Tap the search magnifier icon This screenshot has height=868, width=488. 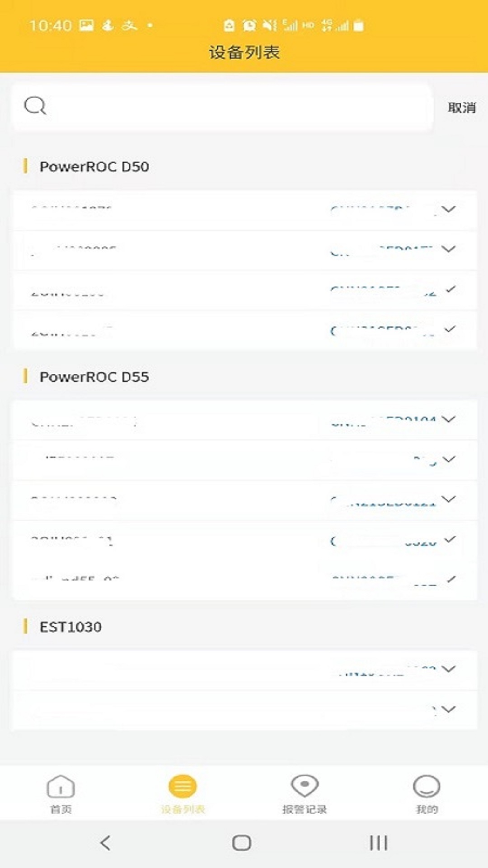point(35,106)
